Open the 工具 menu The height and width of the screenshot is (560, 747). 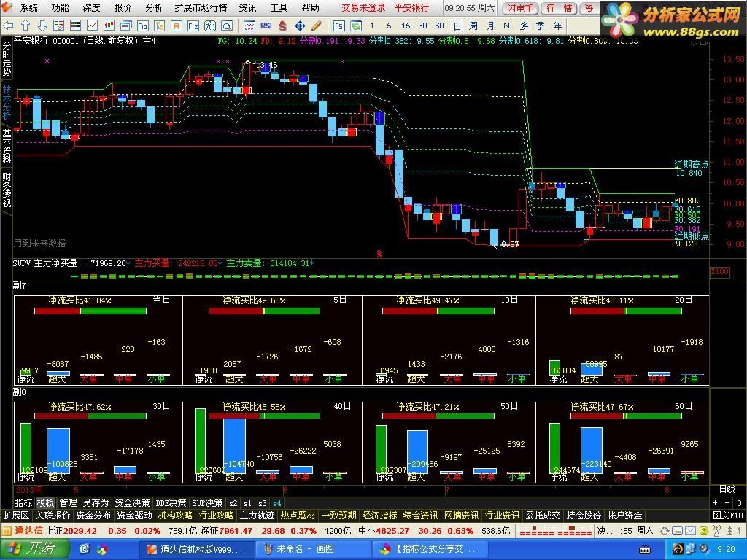tap(279, 7)
